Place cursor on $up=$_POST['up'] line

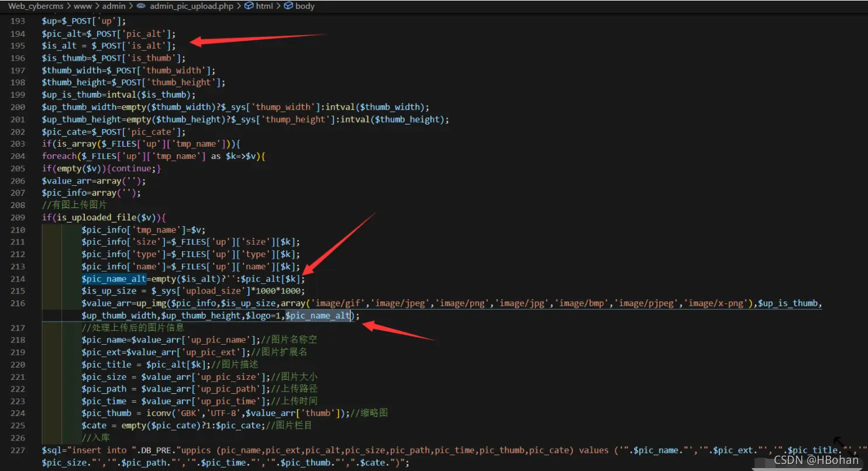(x=84, y=21)
